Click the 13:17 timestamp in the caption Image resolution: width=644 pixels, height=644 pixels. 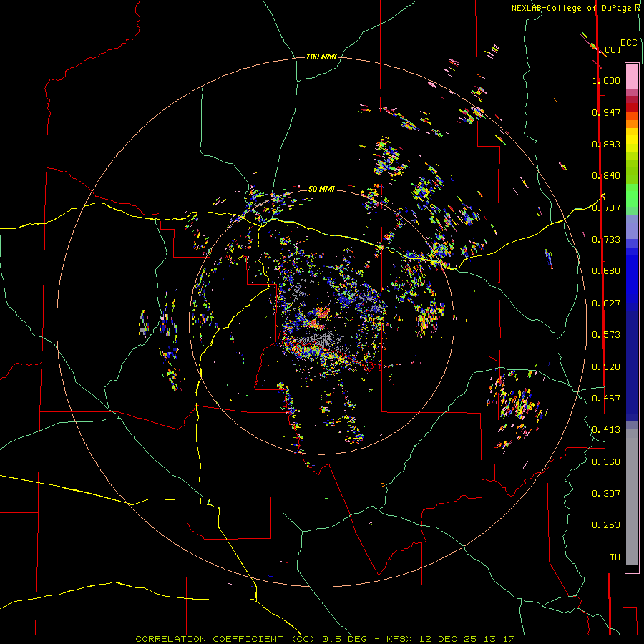click(499, 639)
